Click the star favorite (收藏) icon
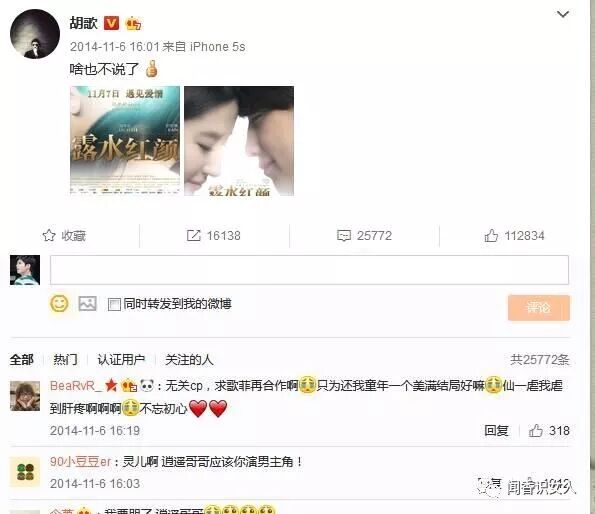This screenshot has width=595, height=514. pos(49,236)
